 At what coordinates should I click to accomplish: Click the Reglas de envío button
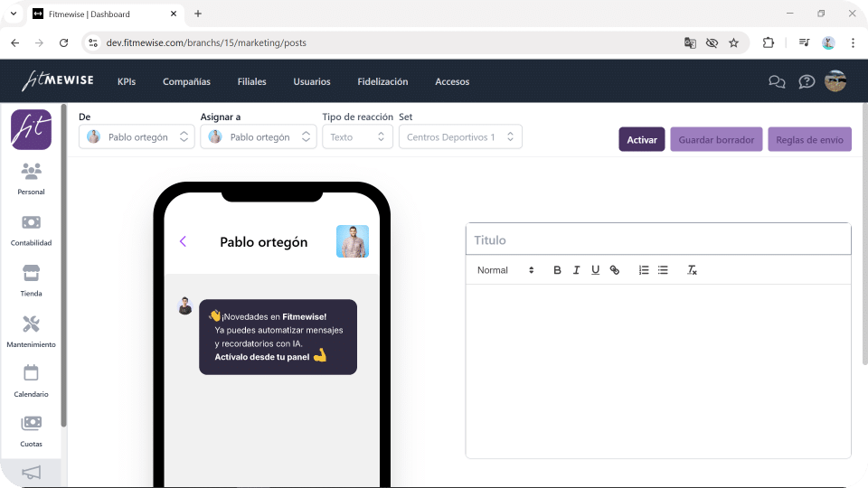click(x=809, y=139)
